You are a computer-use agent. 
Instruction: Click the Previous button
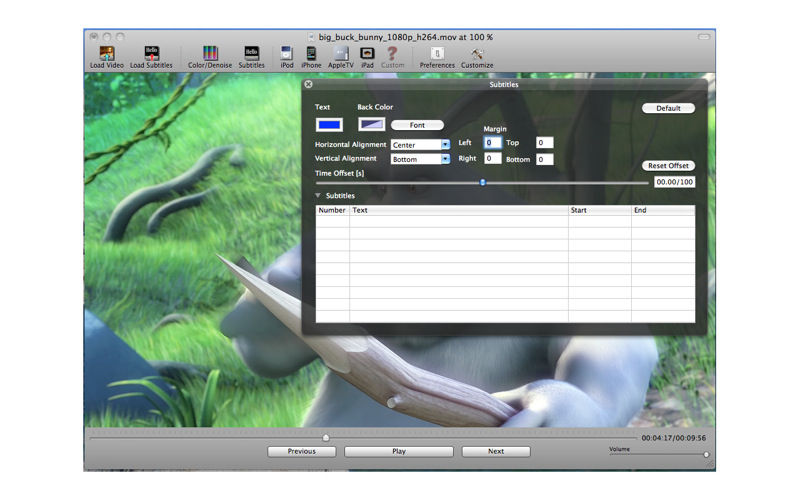click(x=302, y=452)
